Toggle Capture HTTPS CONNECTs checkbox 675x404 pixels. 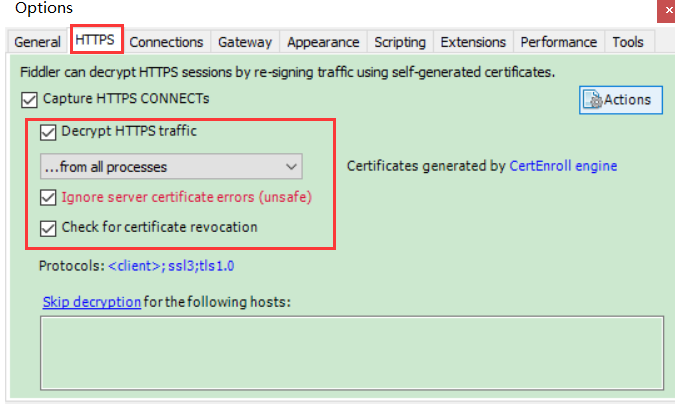click(29, 99)
